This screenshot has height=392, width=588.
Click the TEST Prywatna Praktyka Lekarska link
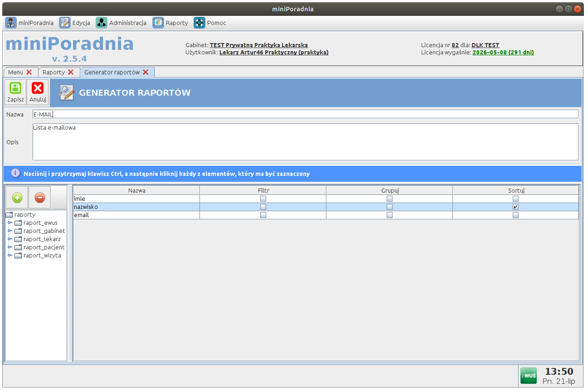[258, 45]
